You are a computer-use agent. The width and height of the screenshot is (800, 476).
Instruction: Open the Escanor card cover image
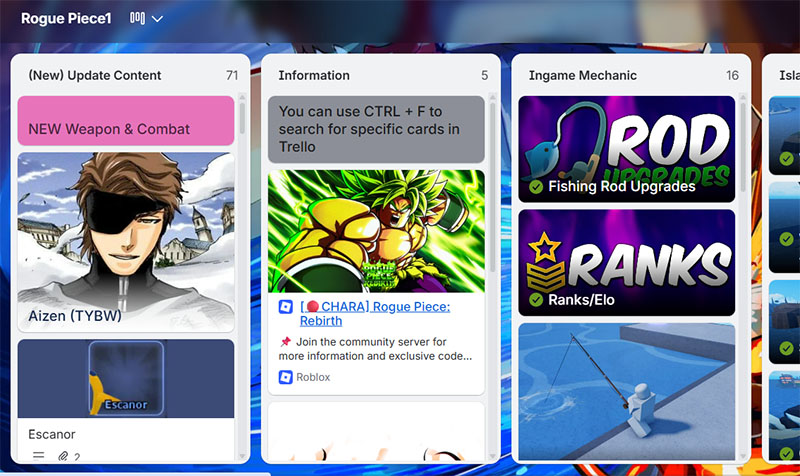click(126, 379)
